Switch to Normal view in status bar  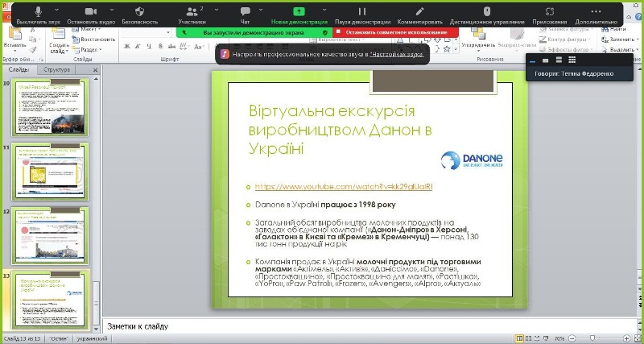[520, 338]
